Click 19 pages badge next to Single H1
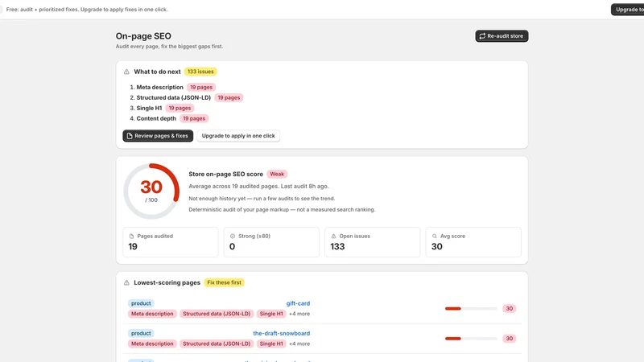 [180, 108]
